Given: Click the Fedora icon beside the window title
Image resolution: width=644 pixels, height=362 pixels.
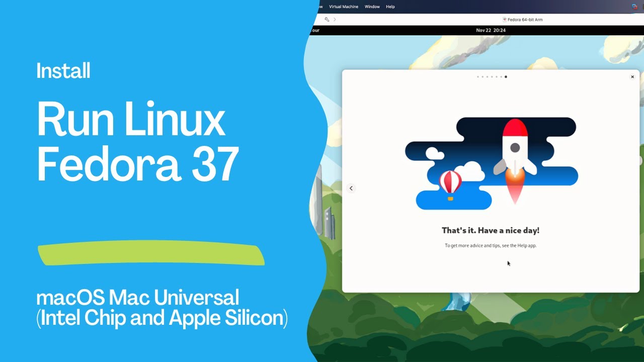Looking at the screenshot, I should (505, 20).
